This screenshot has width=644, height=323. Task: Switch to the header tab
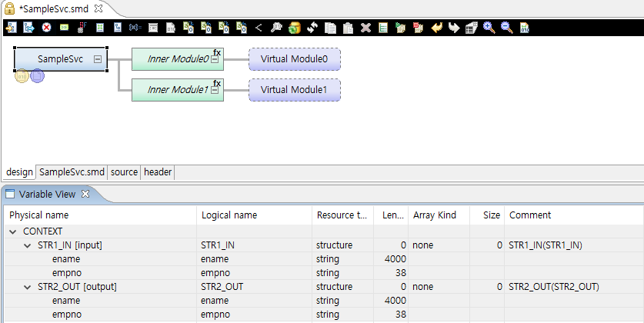(158, 172)
